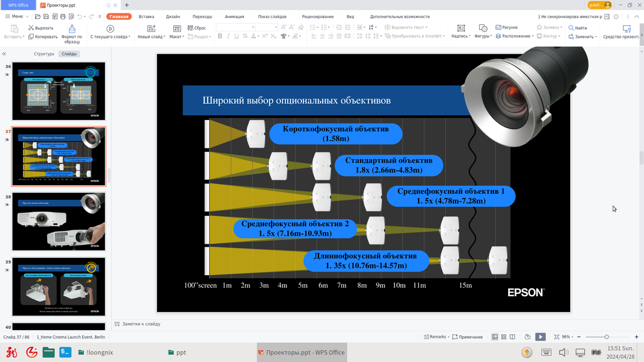Open the Макет layout dropdown
The width and height of the screenshot is (644, 362).
click(176, 32)
